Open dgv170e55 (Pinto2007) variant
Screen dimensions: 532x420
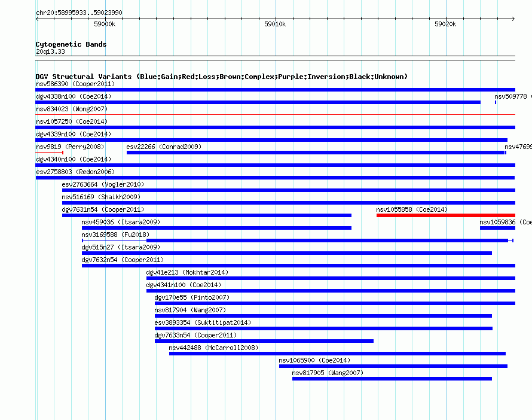click(x=335, y=303)
